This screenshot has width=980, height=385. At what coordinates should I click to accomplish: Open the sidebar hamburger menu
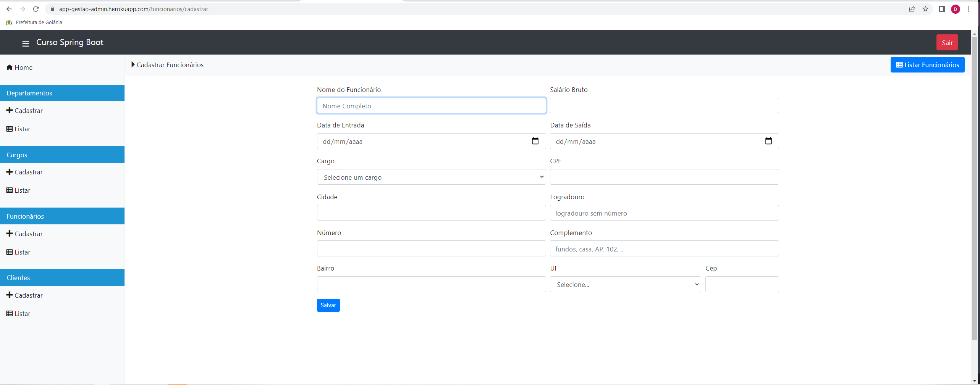pos(25,43)
